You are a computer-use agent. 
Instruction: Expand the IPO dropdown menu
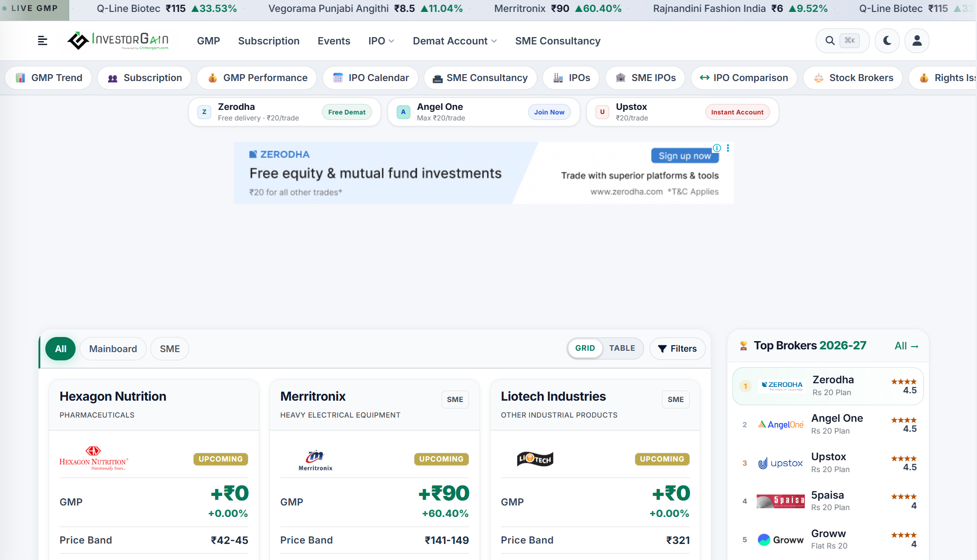click(x=381, y=41)
